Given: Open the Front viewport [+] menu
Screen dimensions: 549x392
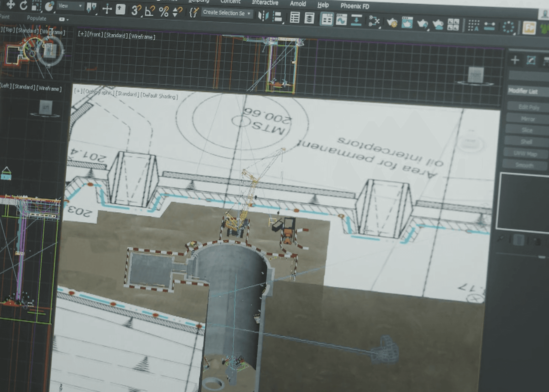Looking at the screenshot, I should 81,34.
